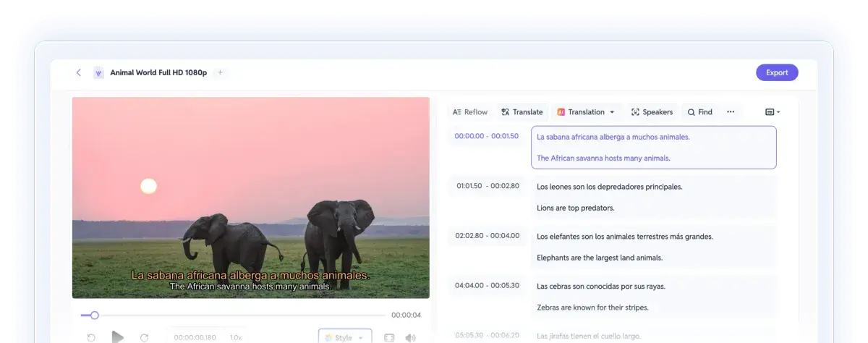The height and width of the screenshot is (343, 868).
Task: Open the Speakers detection tool
Action: pos(652,112)
